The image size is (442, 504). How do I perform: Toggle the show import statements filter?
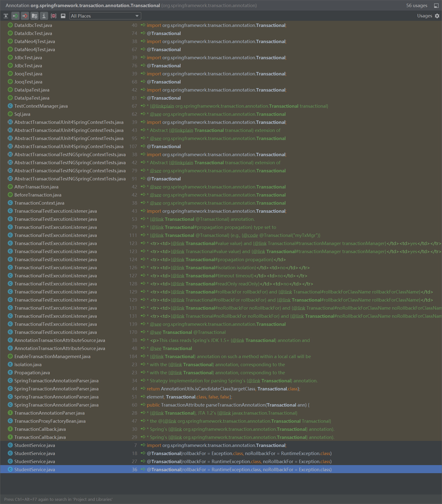click(x=34, y=16)
